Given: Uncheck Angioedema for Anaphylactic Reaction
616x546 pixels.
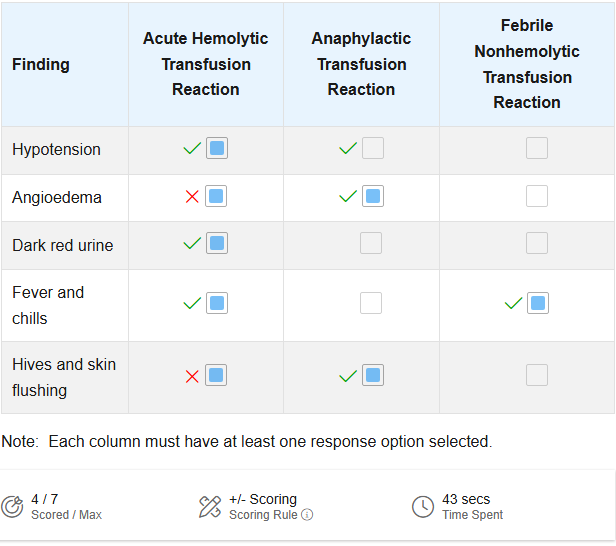Looking at the screenshot, I should pos(373,196).
